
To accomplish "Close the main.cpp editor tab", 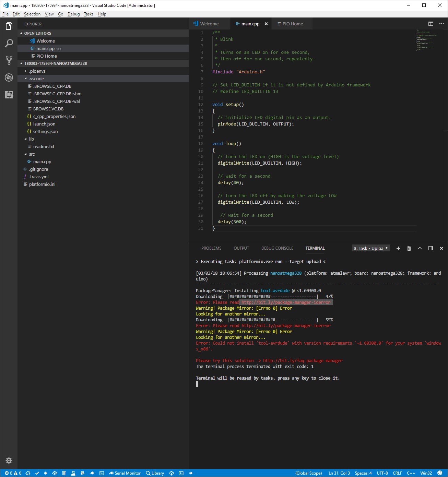I will (x=266, y=24).
